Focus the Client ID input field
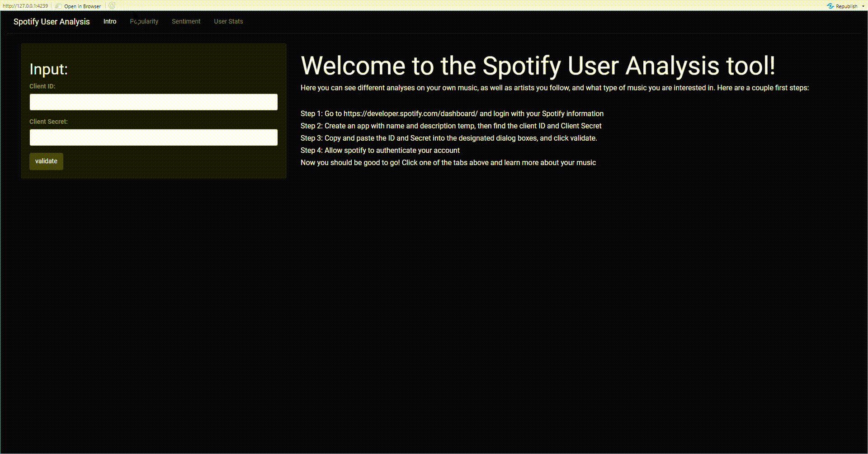 154,102
